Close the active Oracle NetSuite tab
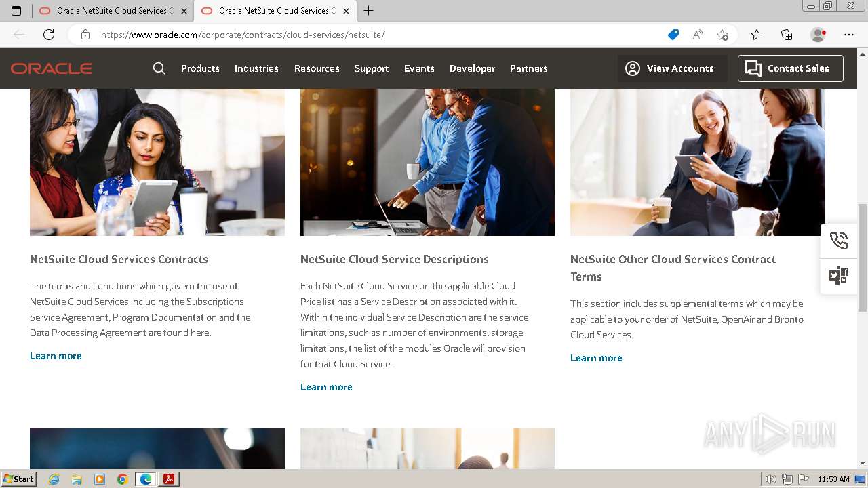868x488 pixels. pos(346,11)
